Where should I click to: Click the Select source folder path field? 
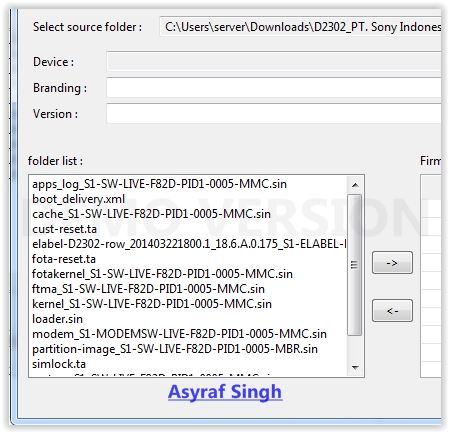(x=300, y=27)
